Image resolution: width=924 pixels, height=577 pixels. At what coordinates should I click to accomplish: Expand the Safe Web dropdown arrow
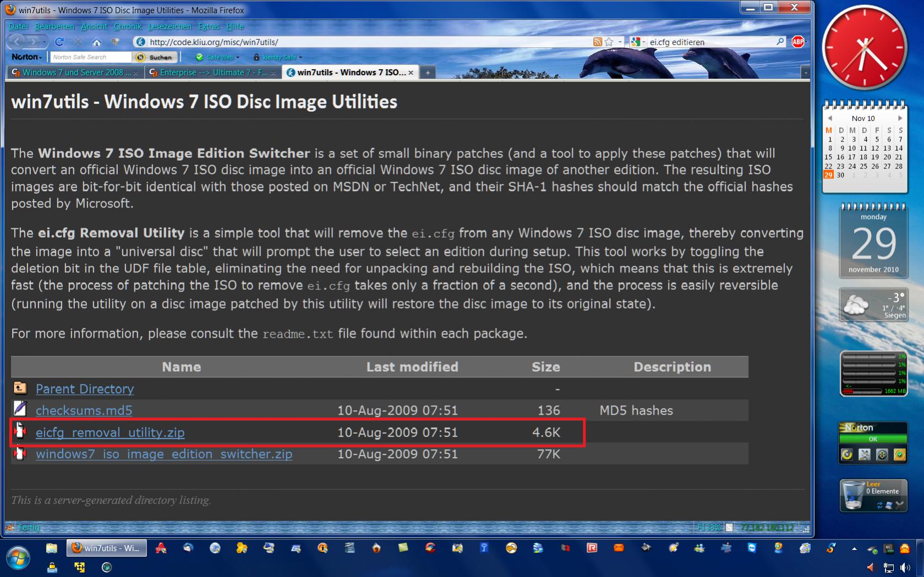(238, 57)
